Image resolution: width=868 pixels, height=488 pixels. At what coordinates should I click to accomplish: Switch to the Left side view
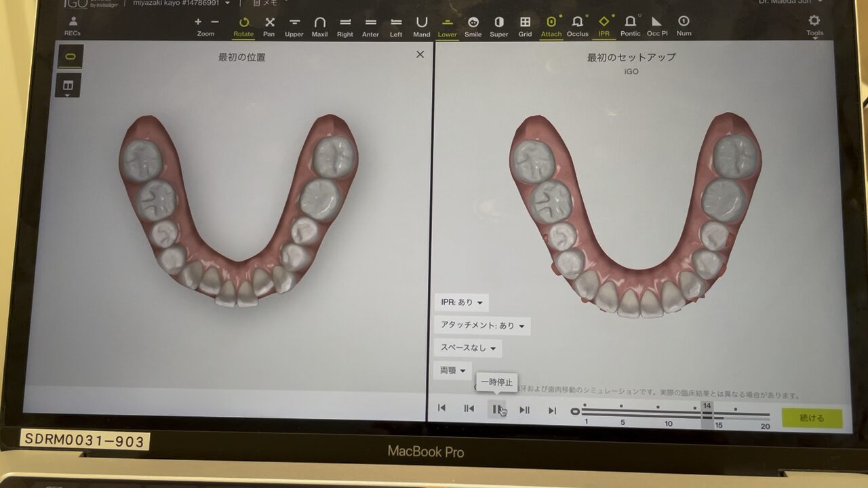(x=396, y=27)
